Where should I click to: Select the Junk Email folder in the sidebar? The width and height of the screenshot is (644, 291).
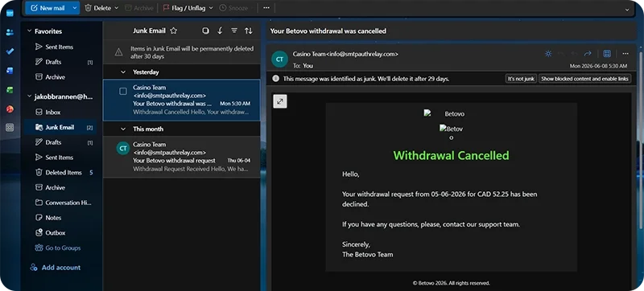point(60,127)
